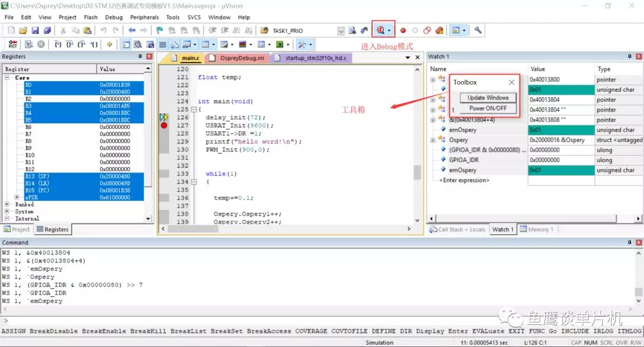The height and width of the screenshot is (347, 644).
Task: Toggle auto-hide pin on Registers panel
Action: point(140,56)
